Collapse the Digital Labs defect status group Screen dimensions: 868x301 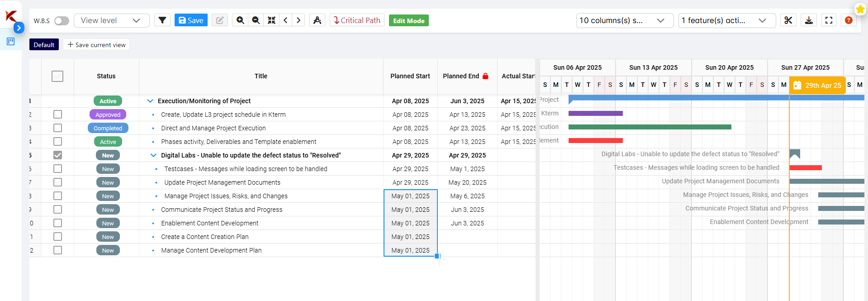pyautogui.click(x=153, y=155)
